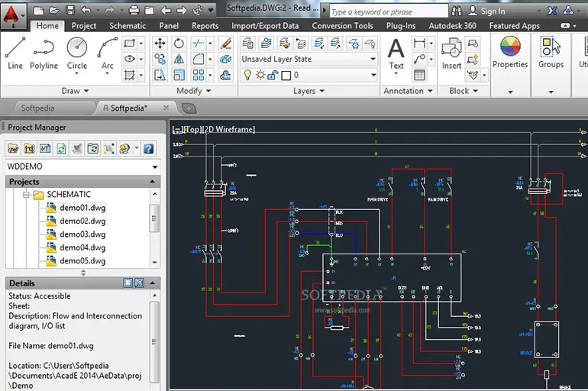The height and width of the screenshot is (391, 588).
Task: Click the Mirror tool icon
Action: click(179, 59)
